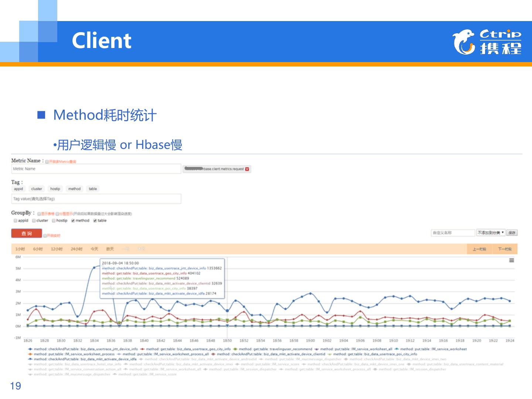This screenshot has height=399, width=532.
Task: Toggle biz_data_usertrace_geo_city_info legend series
Action: point(188,349)
